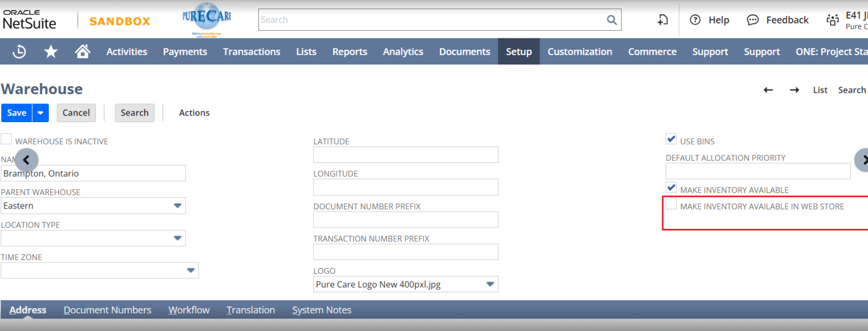The height and width of the screenshot is (331, 868).
Task: Uncheck the Use Bins checkbox
Action: 671,139
